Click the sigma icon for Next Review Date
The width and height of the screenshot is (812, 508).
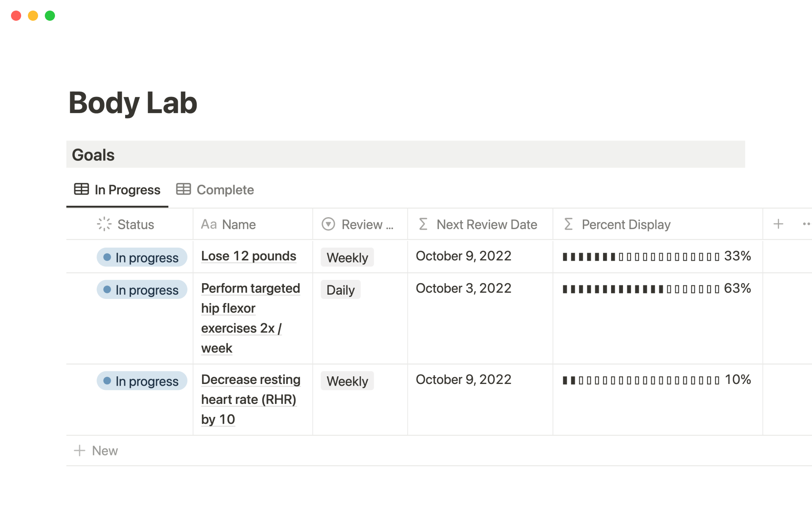point(423,224)
